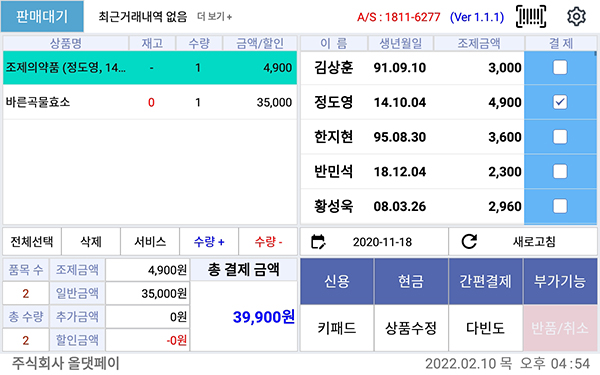Check the payment box for 김상훈
This screenshot has width=600, height=375.
(x=560, y=68)
